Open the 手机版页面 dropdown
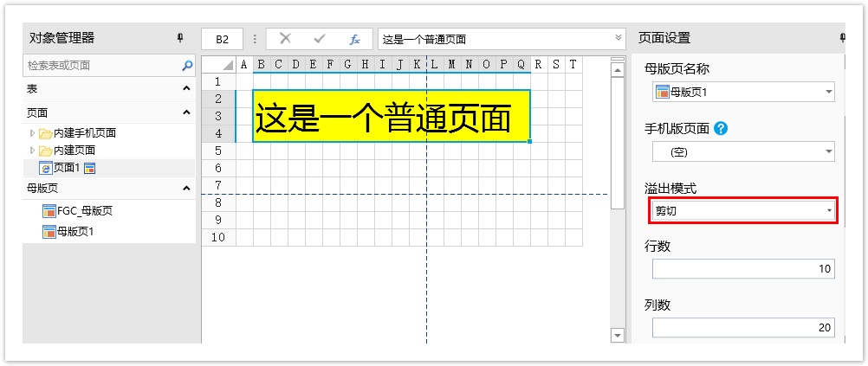The image size is (868, 366). click(x=829, y=152)
